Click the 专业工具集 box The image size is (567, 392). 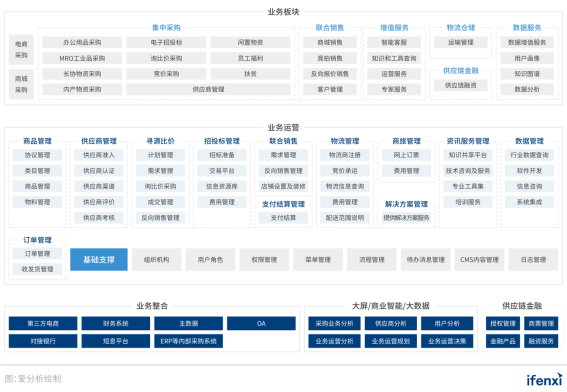click(x=468, y=186)
